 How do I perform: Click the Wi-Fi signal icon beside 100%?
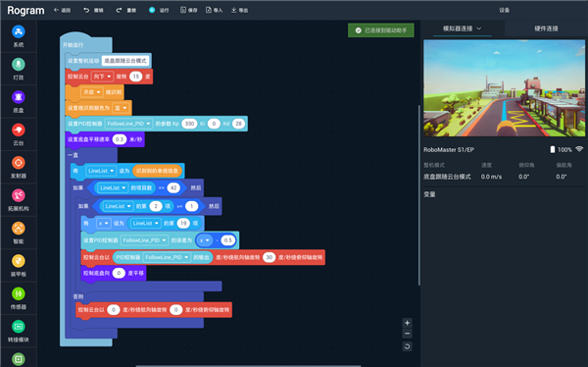point(579,149)
